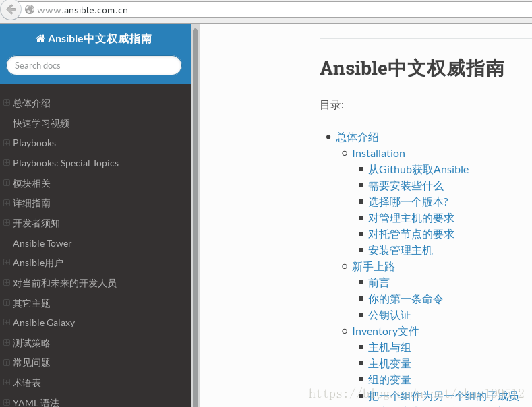Click the home icon beside Ansible中文权威指南
This screenshot has width=532, height=407.
[40, 38]
